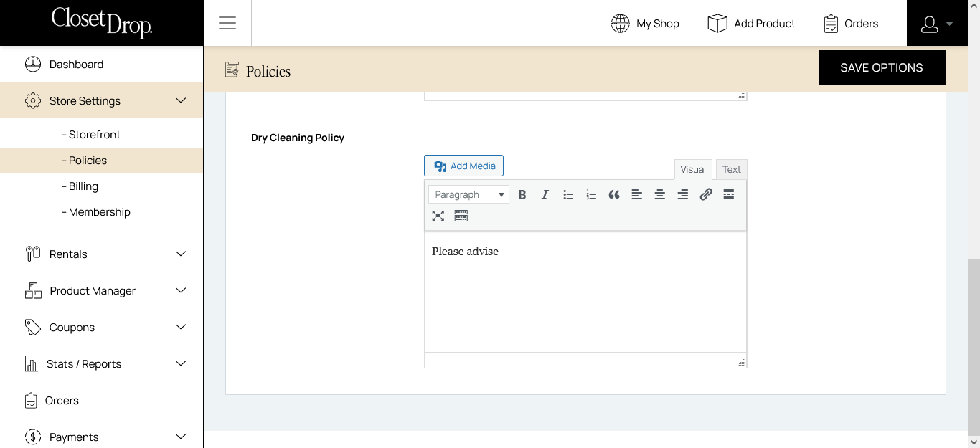Toggle the editor toolbar keyboard icon
980x448 pixels.
(x=461, y=216)
